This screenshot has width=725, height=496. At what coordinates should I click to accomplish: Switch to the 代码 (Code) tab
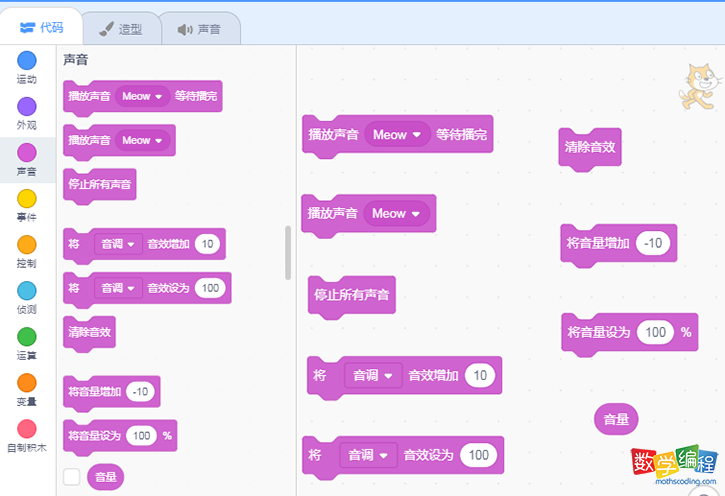42,28
